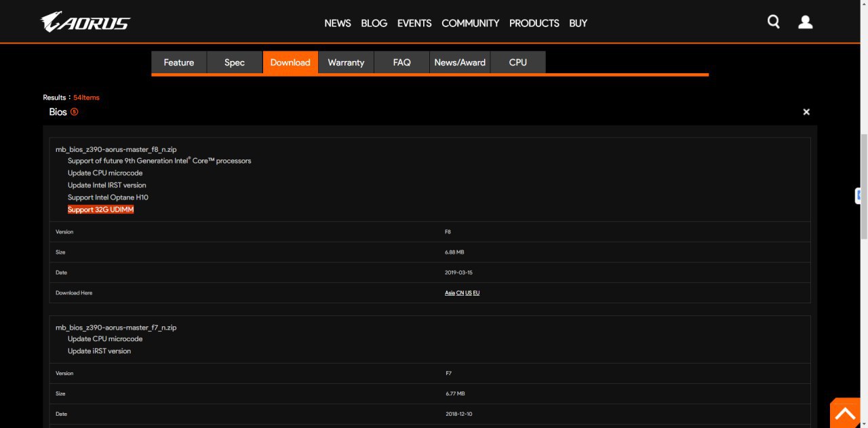The height and width of the screenshot is (428, 868).
Task: Open the CPU tab
Action: (x=518, y=62)
